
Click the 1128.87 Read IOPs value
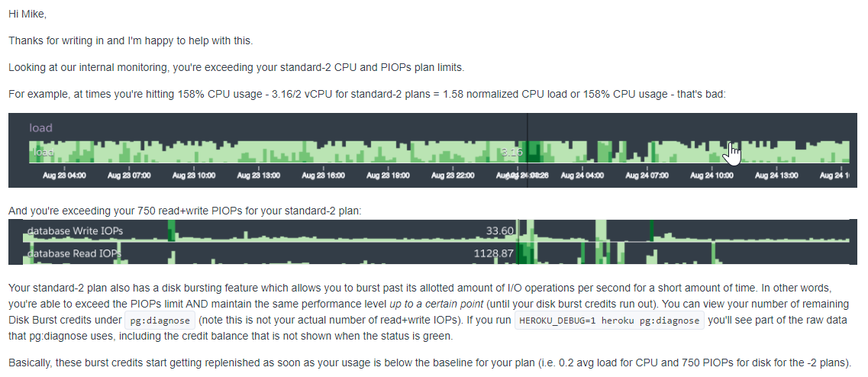pyautogui.click(x=493, y=253)
